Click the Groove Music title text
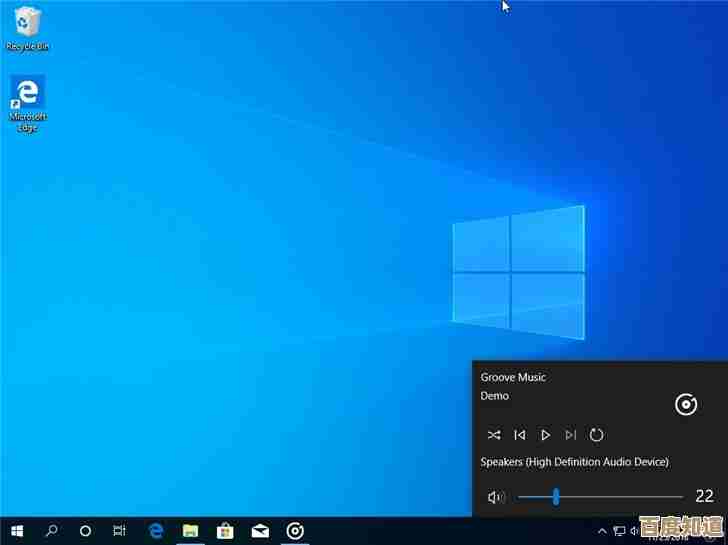 click(513, 377)
